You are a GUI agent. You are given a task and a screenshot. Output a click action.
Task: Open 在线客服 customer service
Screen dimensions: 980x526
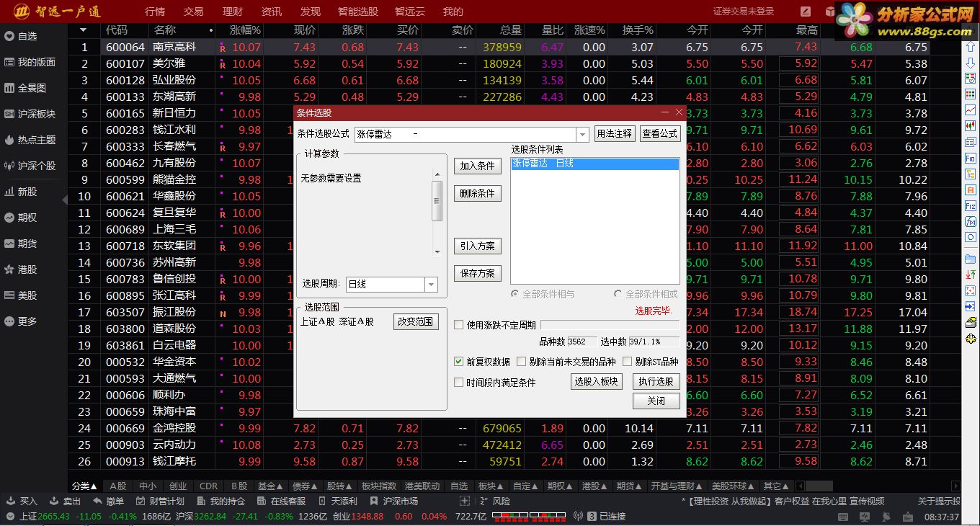pyautogui.click(x=281, y=502)
